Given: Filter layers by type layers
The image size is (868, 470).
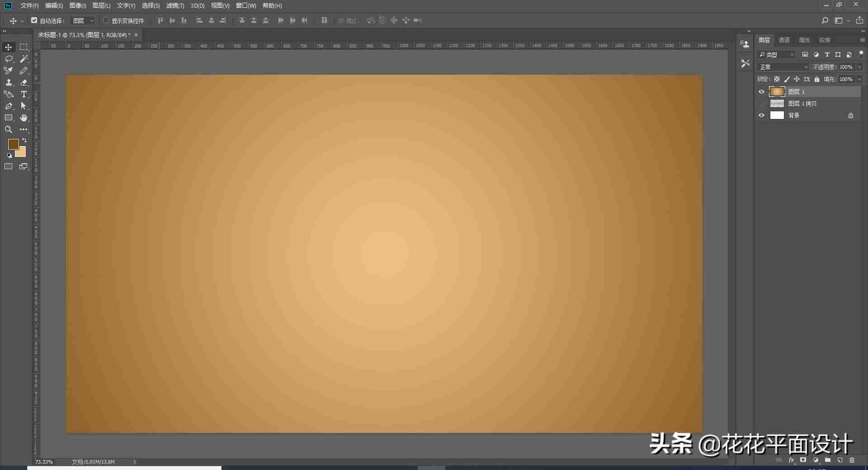Looking at the screenshot, I should click(827, 55).
